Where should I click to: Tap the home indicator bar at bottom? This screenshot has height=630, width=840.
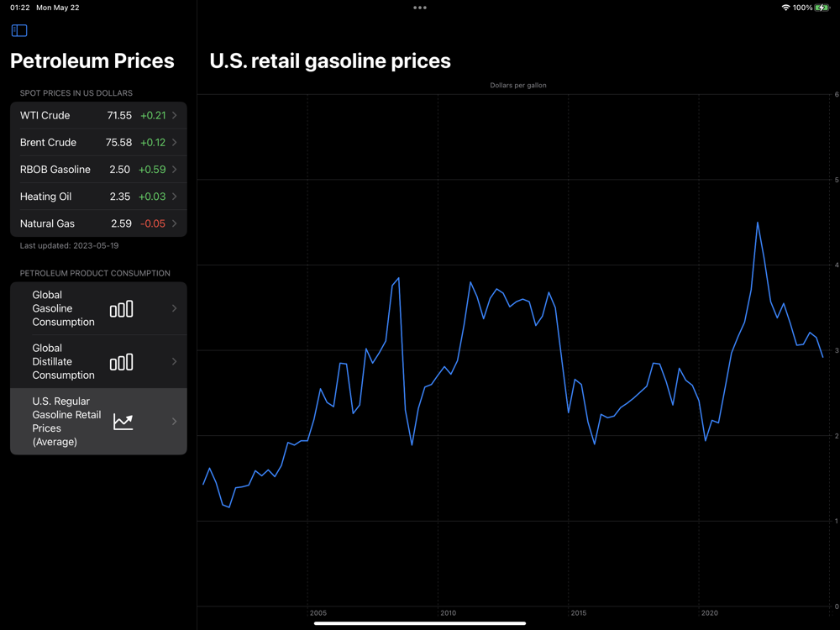tap(420, 623)
